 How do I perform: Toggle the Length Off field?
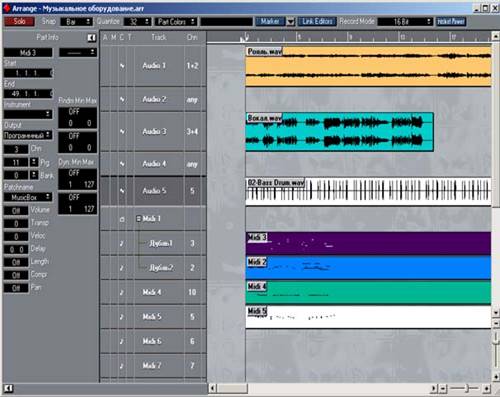[16, 262]
